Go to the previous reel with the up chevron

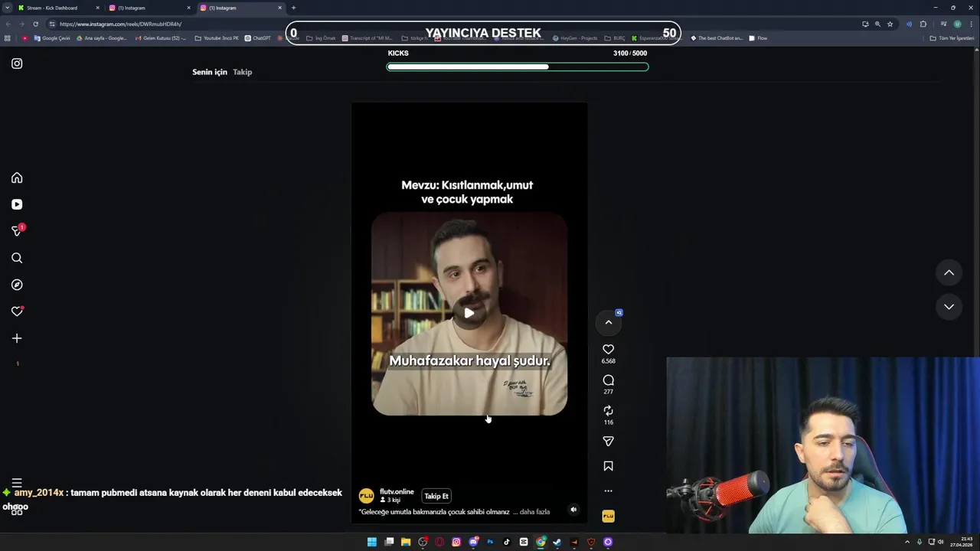pyautogui.click(x=949, y=272)
